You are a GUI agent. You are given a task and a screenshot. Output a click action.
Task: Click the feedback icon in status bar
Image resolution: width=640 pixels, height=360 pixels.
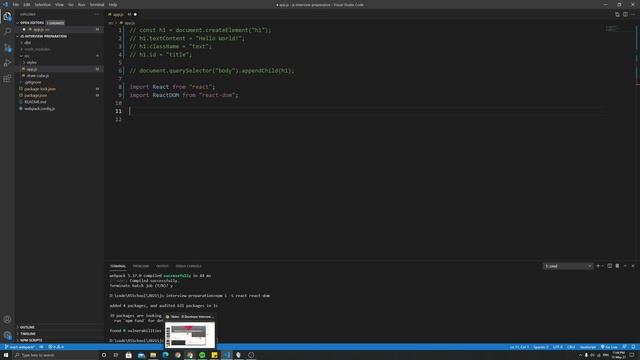pyautogui.click(x=624, y=347)
